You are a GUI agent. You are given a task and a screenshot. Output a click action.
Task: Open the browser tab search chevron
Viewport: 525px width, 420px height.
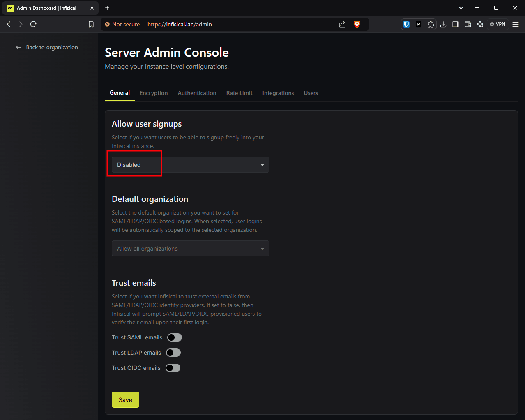point(461,8)
